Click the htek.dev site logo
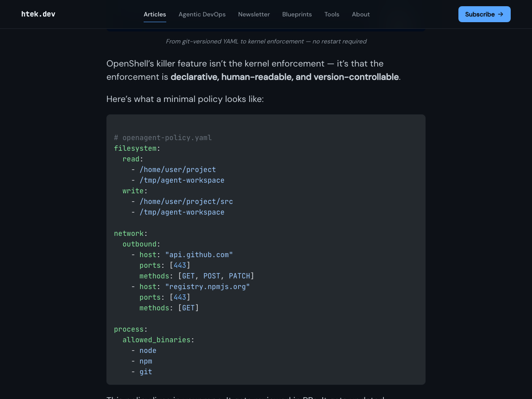Viewport: 532px width, 399px height. point(38,14)
